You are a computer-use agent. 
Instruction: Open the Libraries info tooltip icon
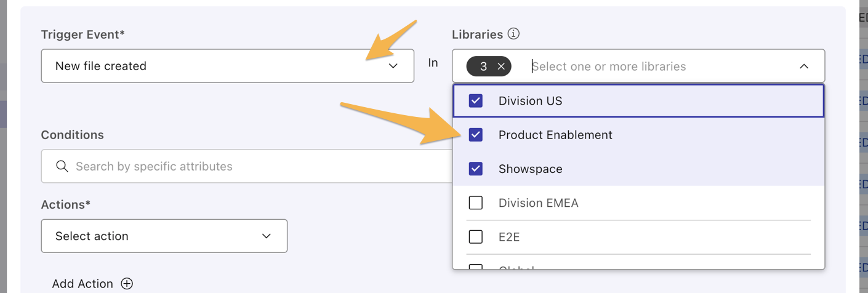click(513, 34)
